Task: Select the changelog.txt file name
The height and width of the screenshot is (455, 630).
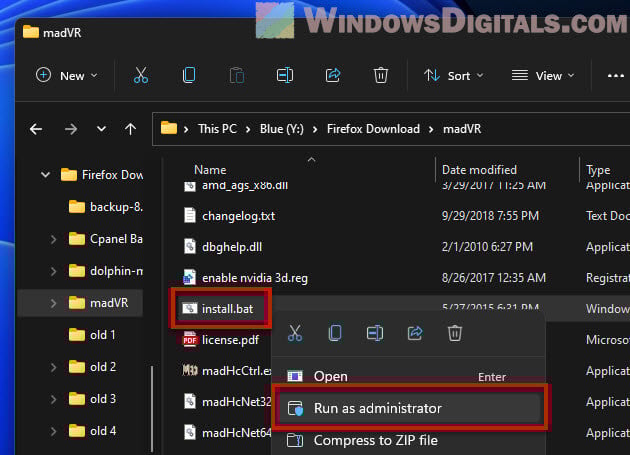Action: (x=239, y=216)
